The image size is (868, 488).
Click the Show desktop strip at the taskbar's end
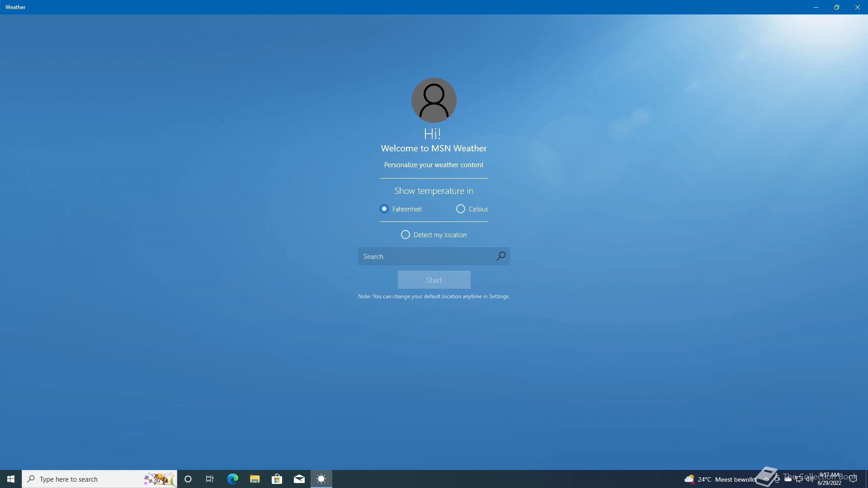coord(867,479)
